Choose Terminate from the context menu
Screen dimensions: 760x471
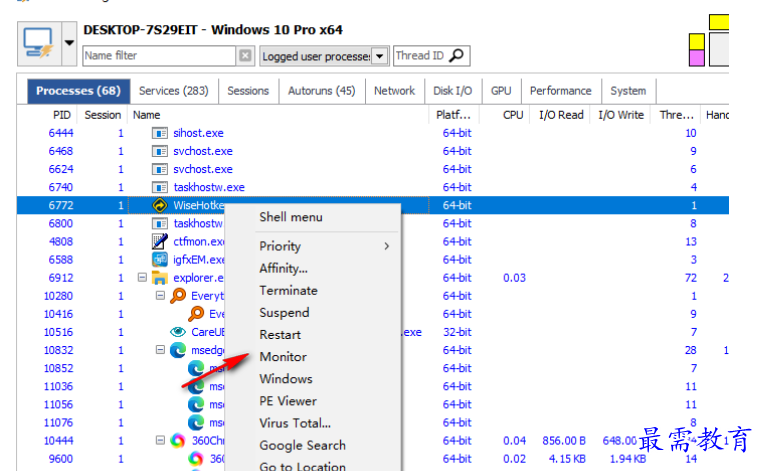[288, 291]
